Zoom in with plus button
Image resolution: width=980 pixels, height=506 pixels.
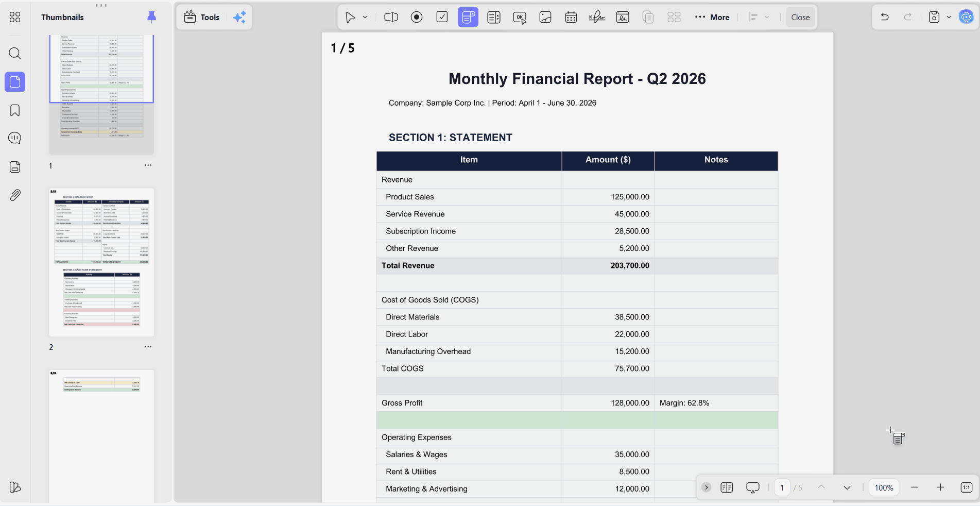tap(940, 487)
